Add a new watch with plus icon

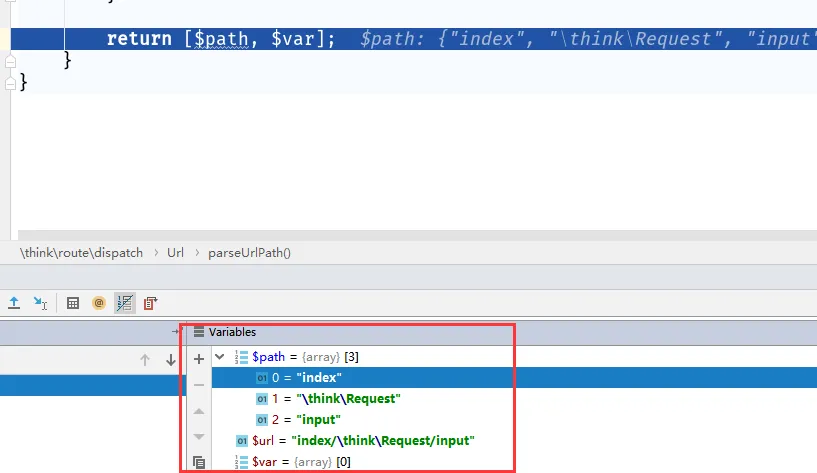[x=198, y=358]
